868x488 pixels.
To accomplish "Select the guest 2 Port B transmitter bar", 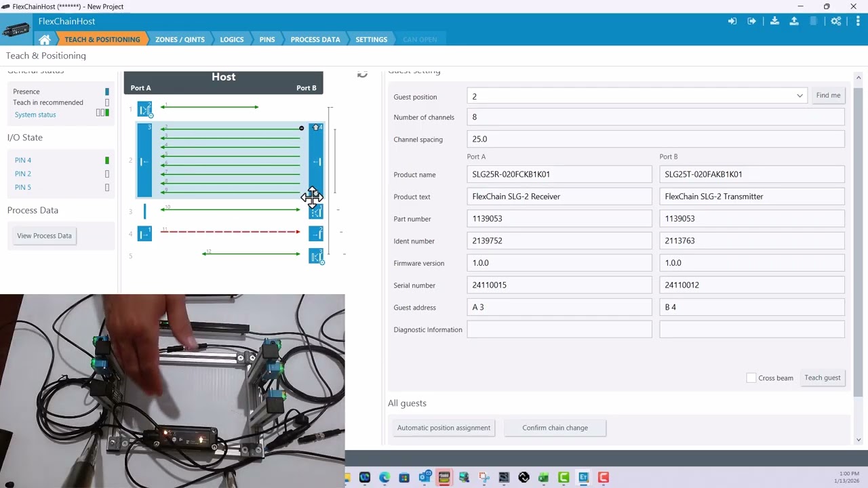I will [316, 160].
